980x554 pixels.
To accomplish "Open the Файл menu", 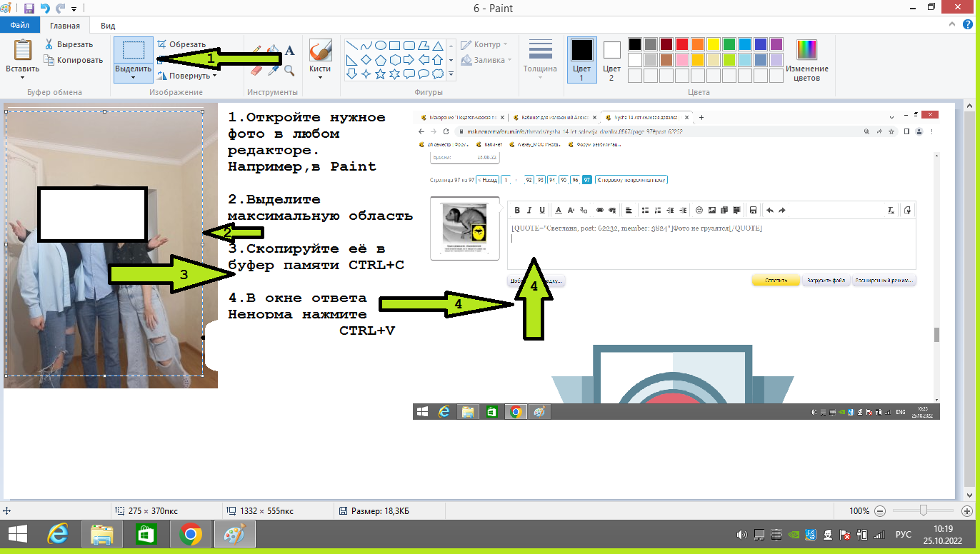I will tap(19, 25).
